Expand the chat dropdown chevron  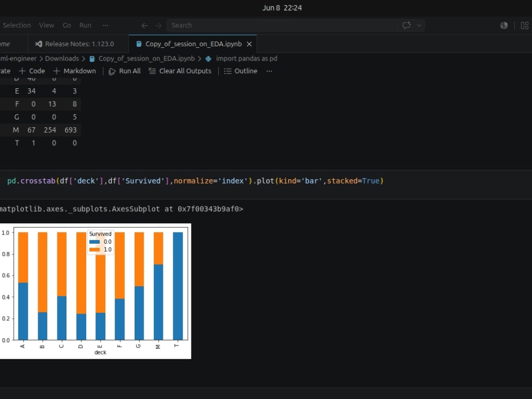419,26
